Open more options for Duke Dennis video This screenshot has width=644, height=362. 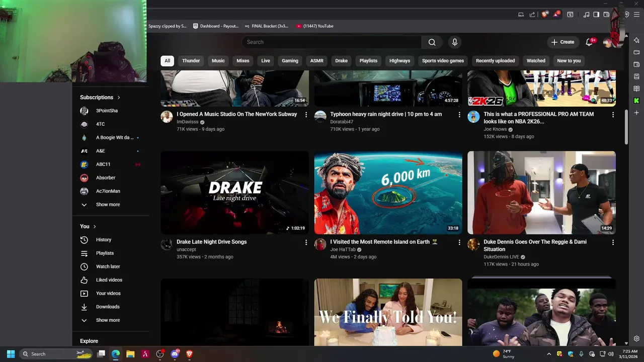(x=613, y=242)
